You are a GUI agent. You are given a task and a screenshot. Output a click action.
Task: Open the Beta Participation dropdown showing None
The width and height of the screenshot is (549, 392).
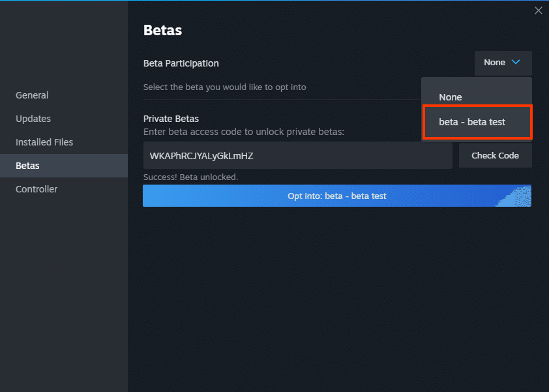tap(503, 63)
